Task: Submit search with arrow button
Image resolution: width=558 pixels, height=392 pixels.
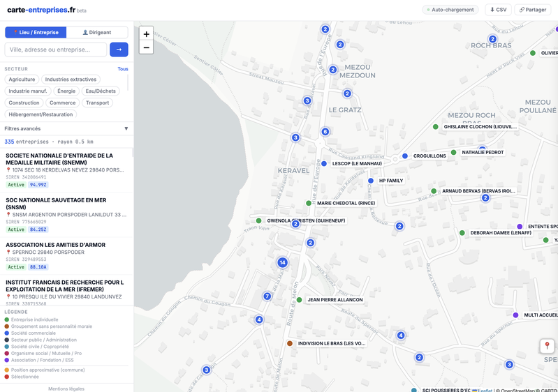Action: click(119, 50)
